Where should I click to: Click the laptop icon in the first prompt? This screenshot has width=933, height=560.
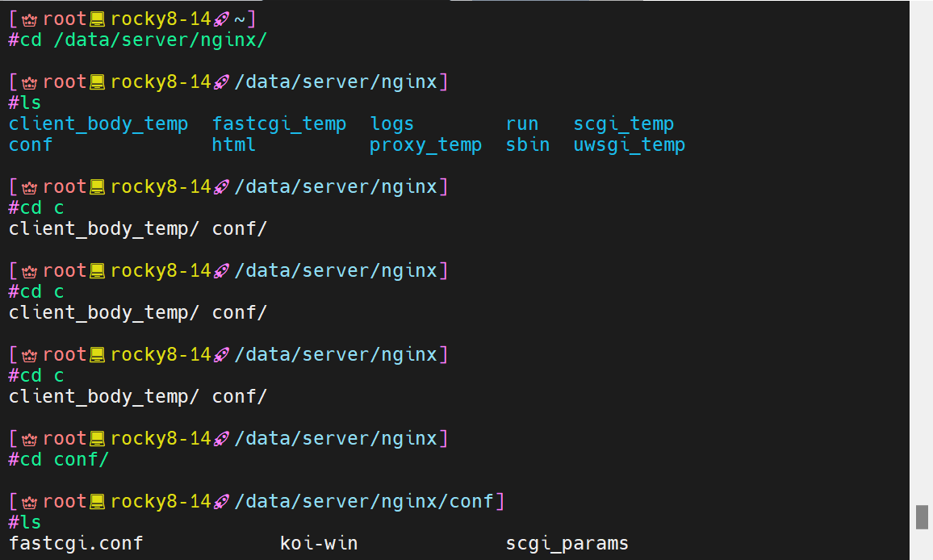[97, 19]
